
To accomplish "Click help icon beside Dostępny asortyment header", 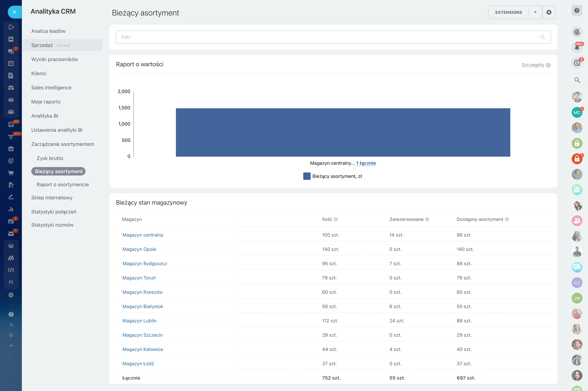I will 507,219.
